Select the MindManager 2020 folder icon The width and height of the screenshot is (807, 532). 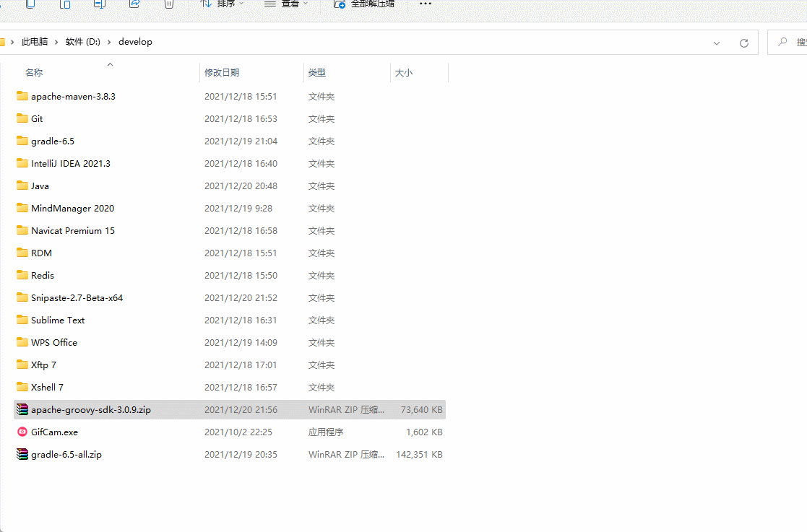[x=22, y=208]
